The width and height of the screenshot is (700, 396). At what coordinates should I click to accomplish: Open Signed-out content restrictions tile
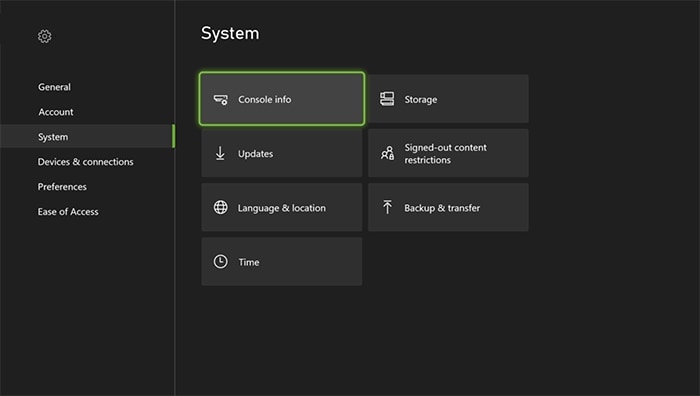coord(448,153)
